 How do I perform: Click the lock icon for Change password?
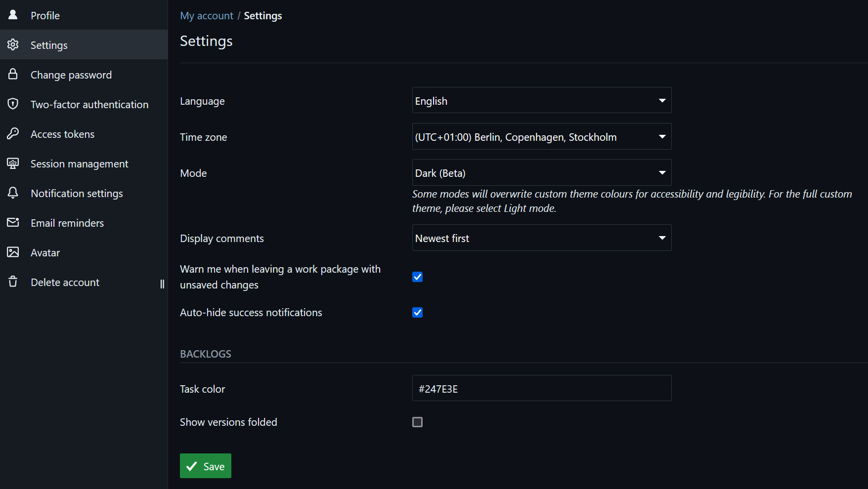(x=13, y=74)
